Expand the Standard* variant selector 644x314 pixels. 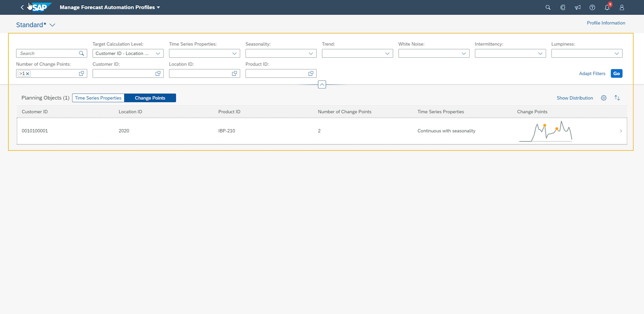pos(52,25)
